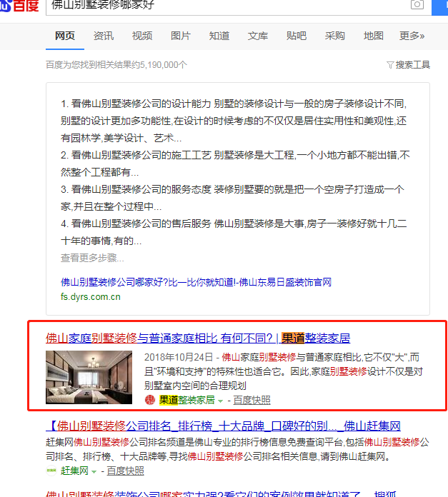Open the 地图 tab
The image size is (448, 497).
click(x=374, y=36)
